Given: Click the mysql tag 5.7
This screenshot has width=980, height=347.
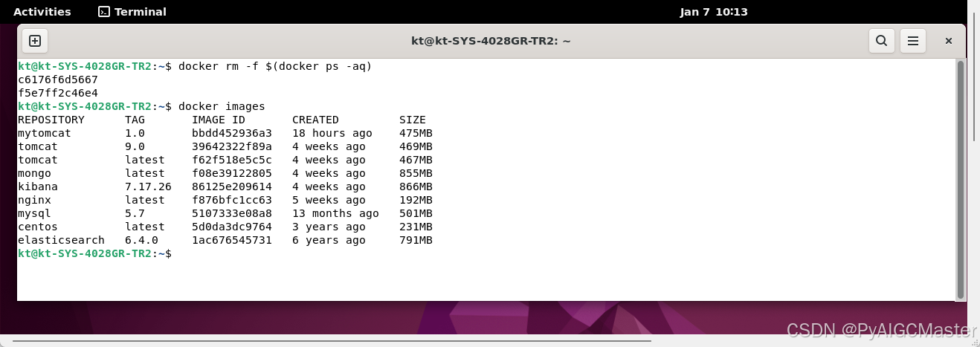Looking at the screenshot, I should coord(135,213).
